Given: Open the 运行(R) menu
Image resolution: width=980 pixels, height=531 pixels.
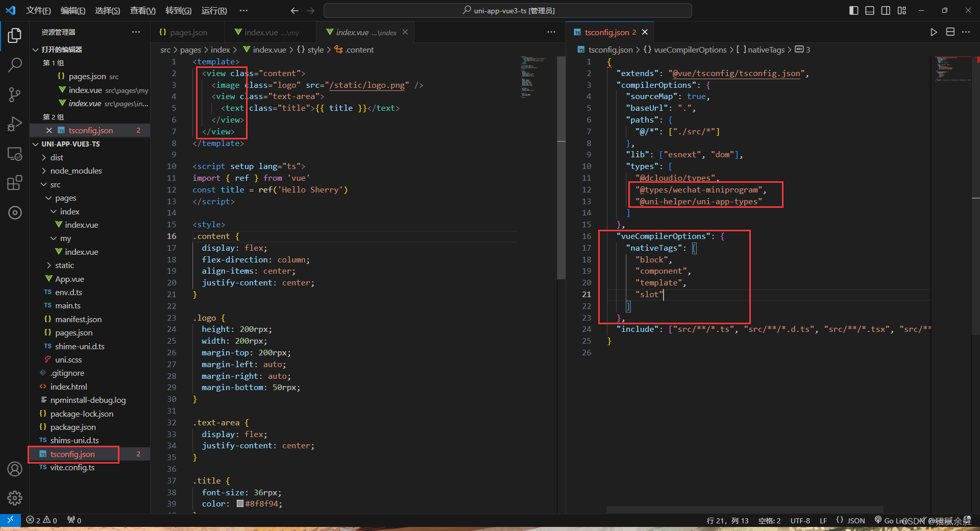Looking at the screenshot, I should [x=214, y=11].
